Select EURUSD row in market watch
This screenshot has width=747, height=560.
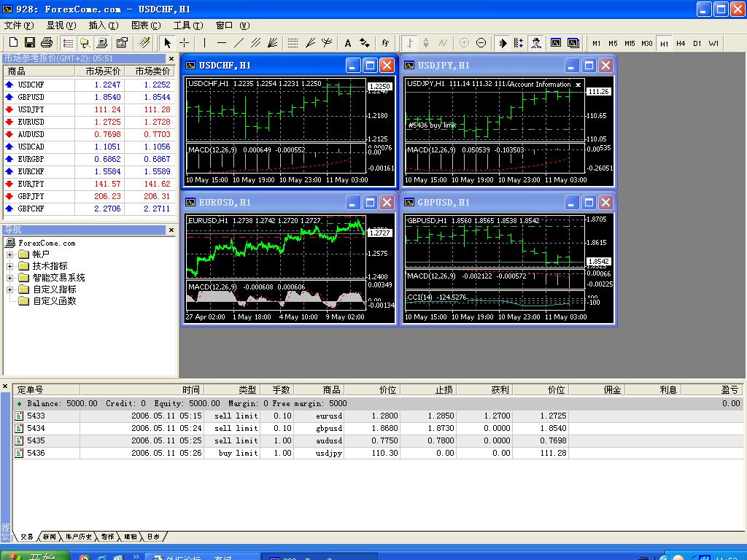(x=88, y=122)
